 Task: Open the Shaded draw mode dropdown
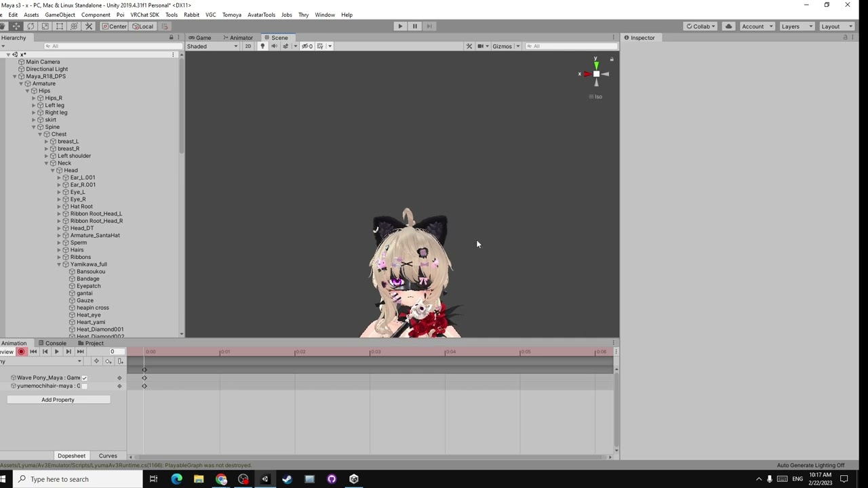click(x=212, y=46)
